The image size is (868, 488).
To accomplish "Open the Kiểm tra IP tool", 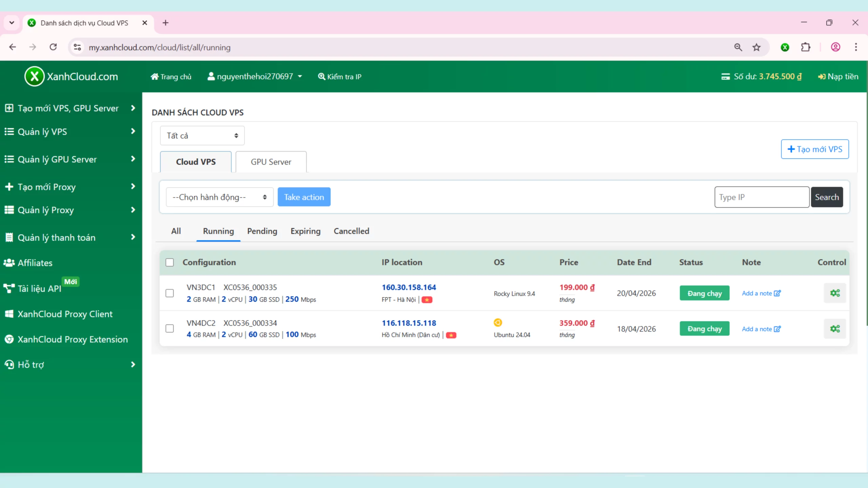I will (340, 77).
